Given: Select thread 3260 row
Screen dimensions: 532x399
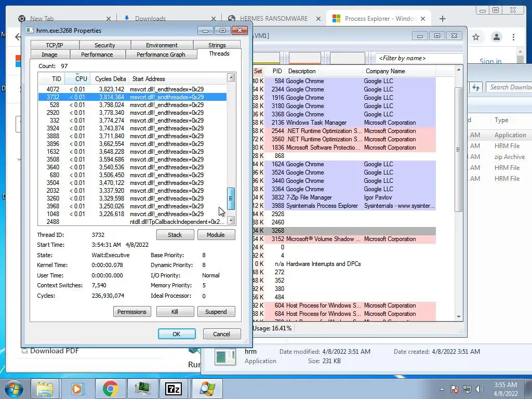Looking at the screenshot, I should pyautogui.click(x=132, y=198).
